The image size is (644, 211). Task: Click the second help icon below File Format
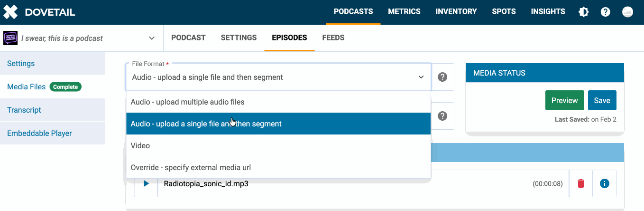point(442,116)
